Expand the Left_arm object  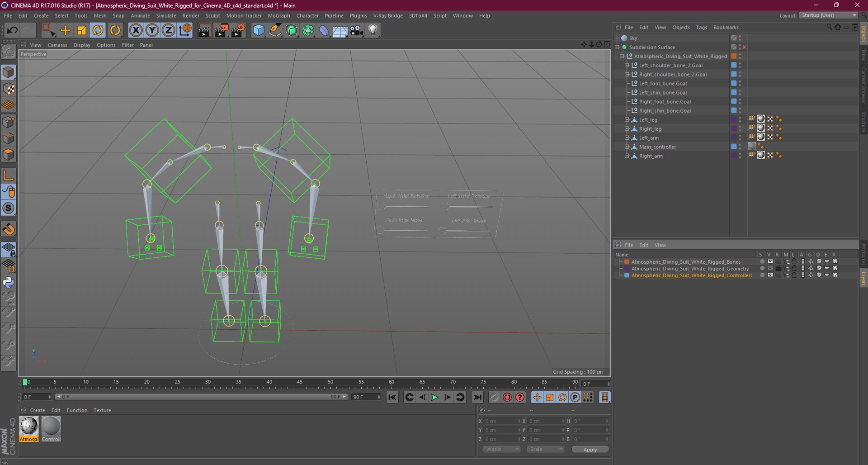[627, 138]
